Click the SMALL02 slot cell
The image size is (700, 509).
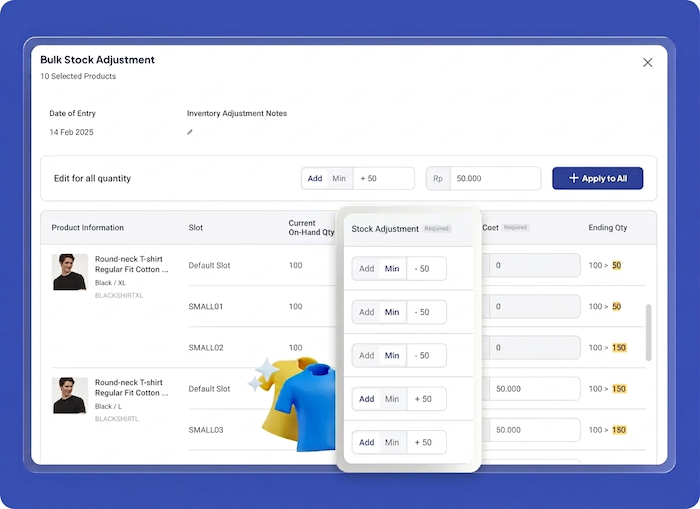(206, 347)
